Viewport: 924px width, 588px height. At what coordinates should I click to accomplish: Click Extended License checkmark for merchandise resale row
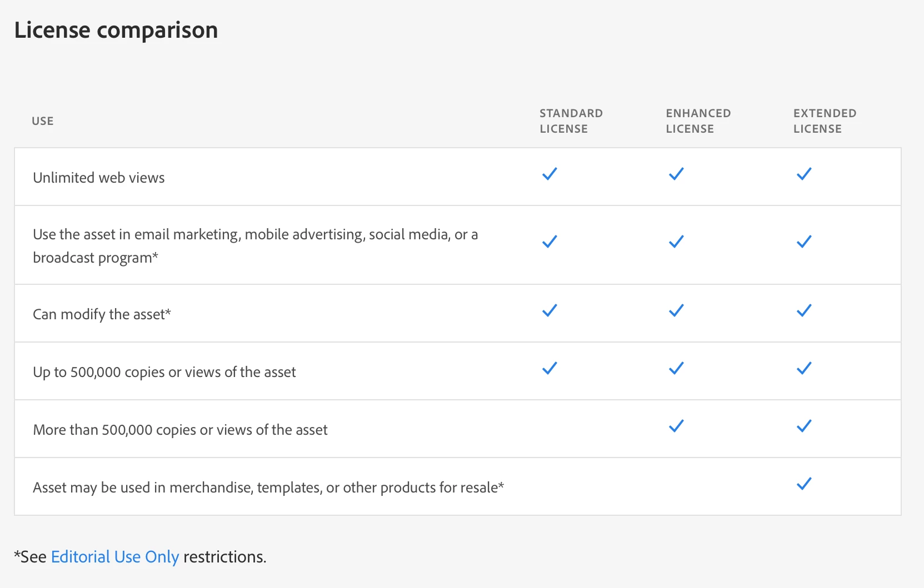[804, 484]
